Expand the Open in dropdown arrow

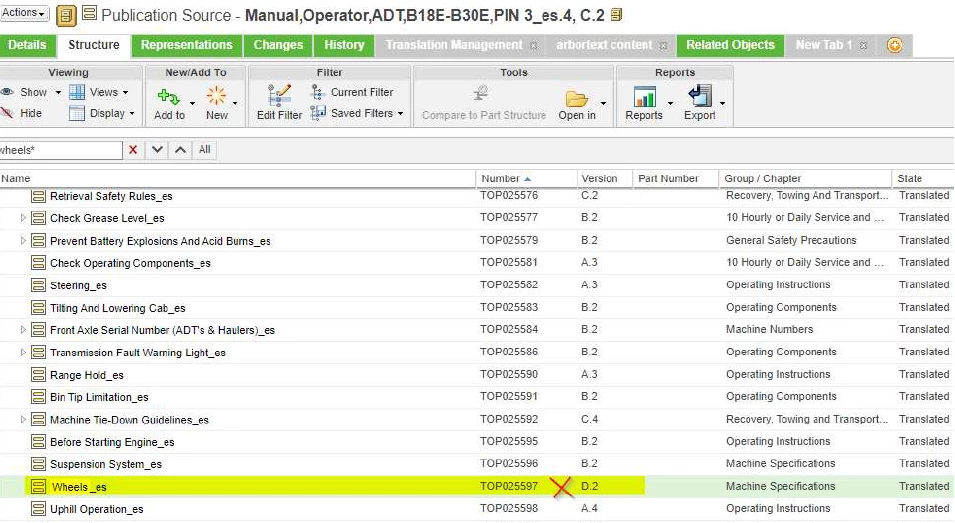coord(604,104)
